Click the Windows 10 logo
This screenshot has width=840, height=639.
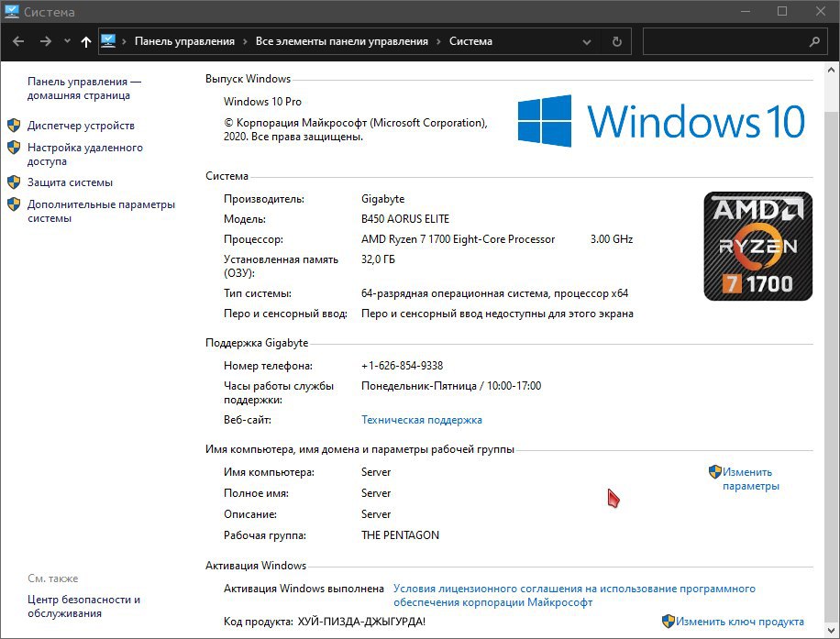pyautogui.click(x=661, y=121)
